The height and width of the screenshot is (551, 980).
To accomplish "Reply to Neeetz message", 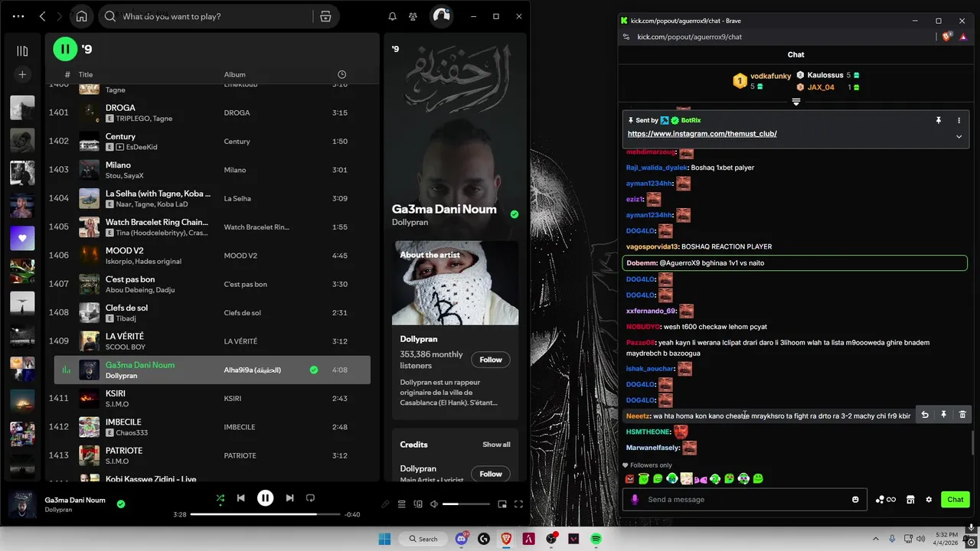I will pyautogui.click(x=925, y=415).
